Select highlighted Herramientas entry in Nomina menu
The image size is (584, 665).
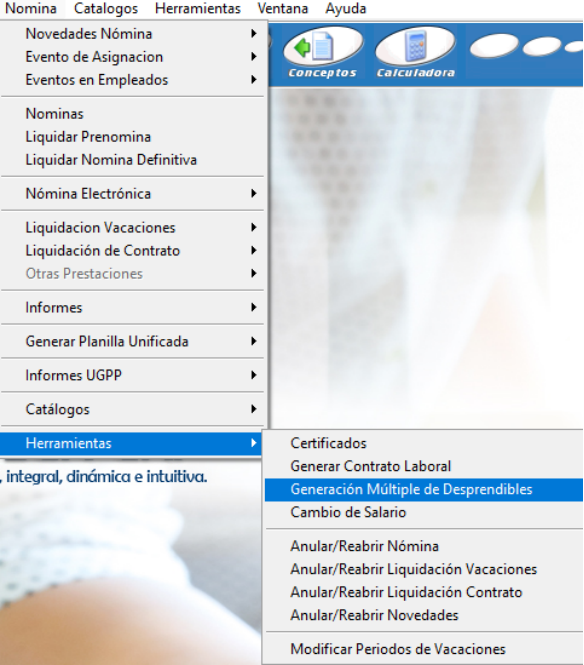click(x=131, y=443)
